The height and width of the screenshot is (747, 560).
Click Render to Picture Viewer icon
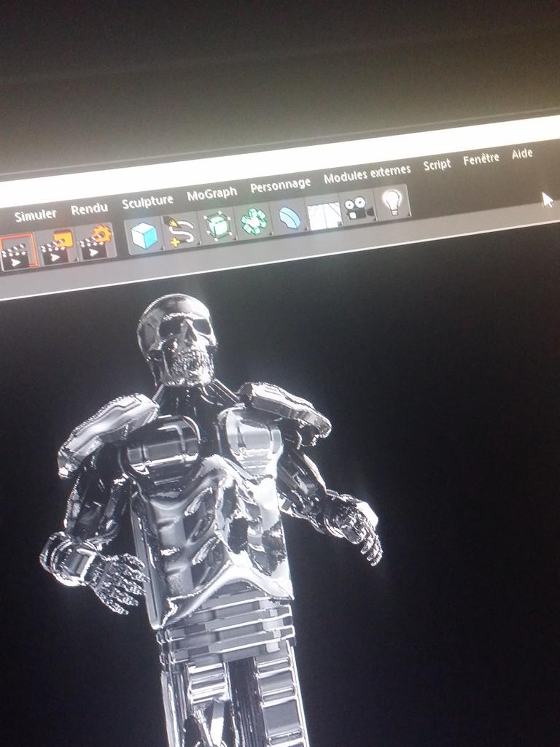point(57,247)
